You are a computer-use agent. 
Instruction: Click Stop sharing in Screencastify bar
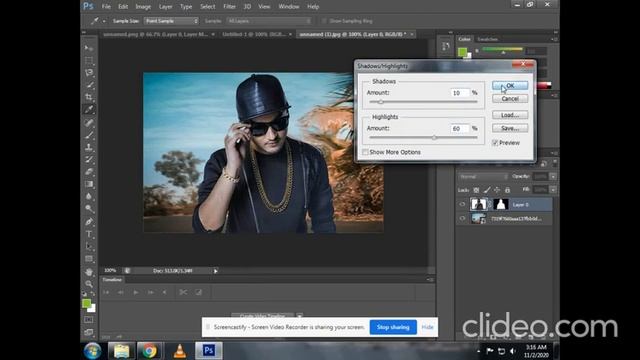(393, 327)
